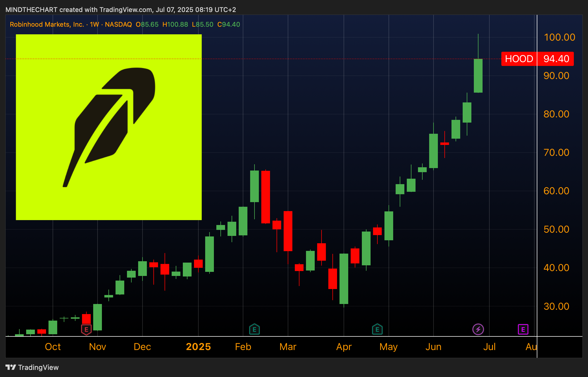The image size is (588, 377).
Task: Click the Feb label on the time axis
Action: 243,347
